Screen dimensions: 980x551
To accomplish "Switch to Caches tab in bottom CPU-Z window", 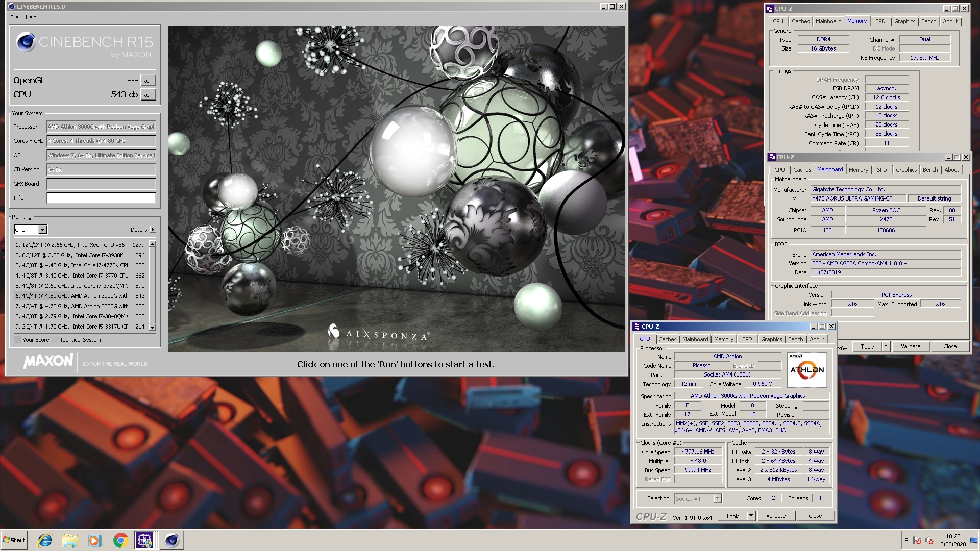I will 667,339.
